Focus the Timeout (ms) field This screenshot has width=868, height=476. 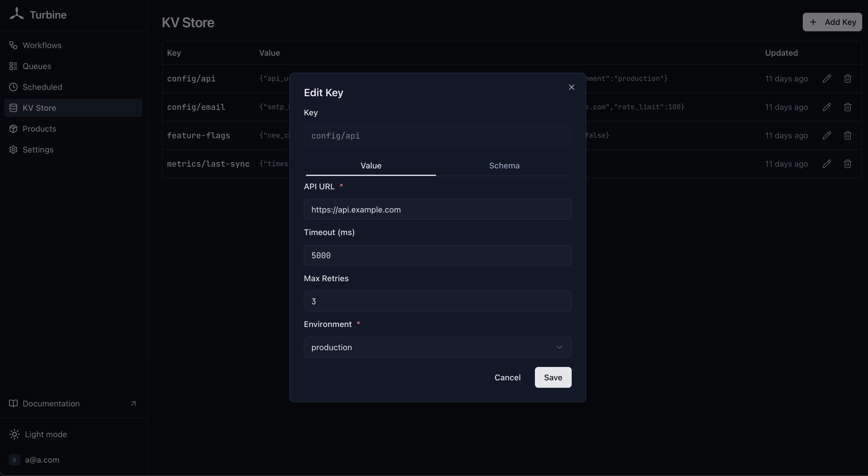[437, 255]
